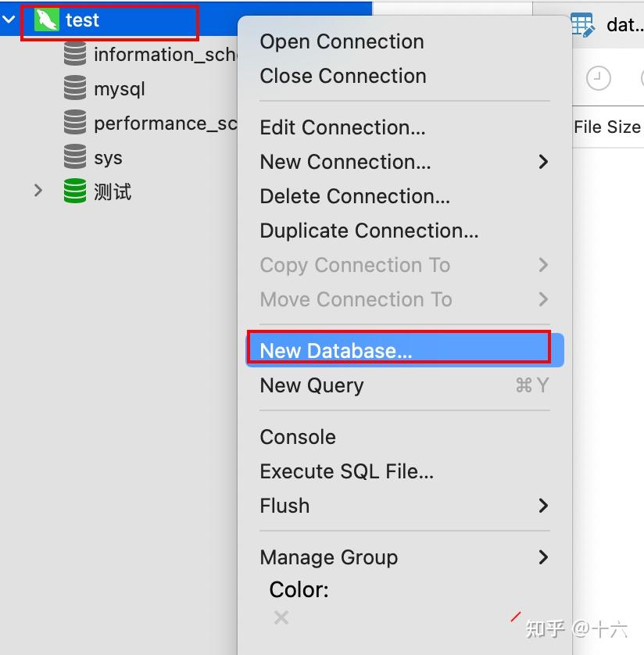Open the New Connection submenu arrow
The width and height of the screenshot is (644, 655).
pyautogui.click(x=542, y=162)
